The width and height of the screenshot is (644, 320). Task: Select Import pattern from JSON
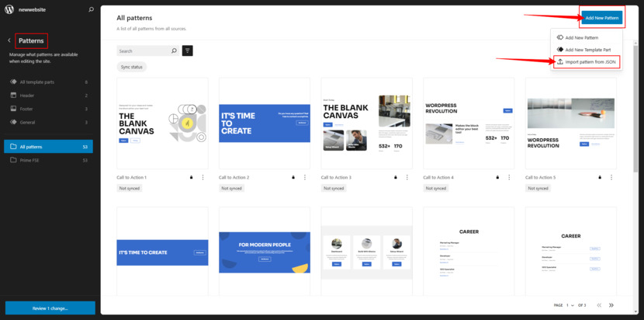(586, 61)
